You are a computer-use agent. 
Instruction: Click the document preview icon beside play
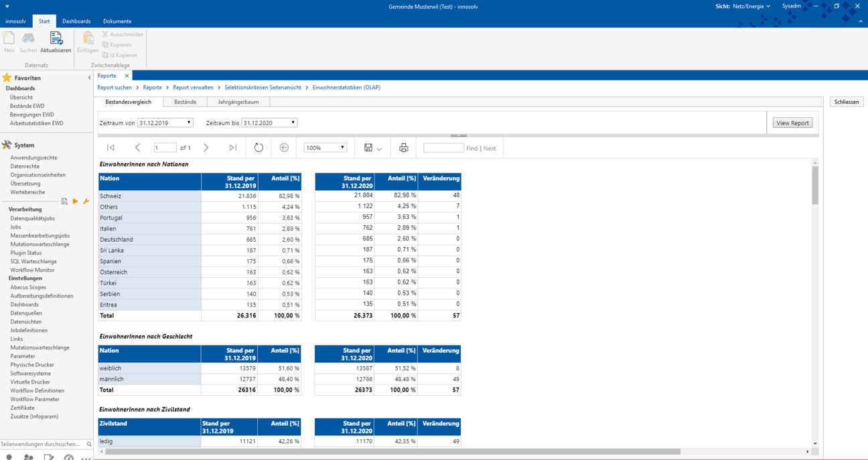pyautogui.click(x=64, y=201)
